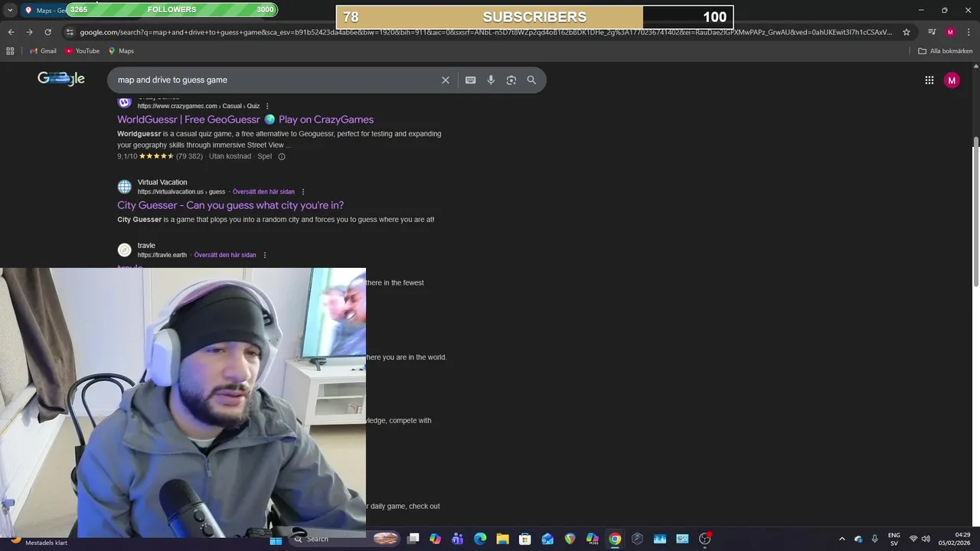Click the Google logo to go home
Screen dimensions: 980x551
[61, 79]
